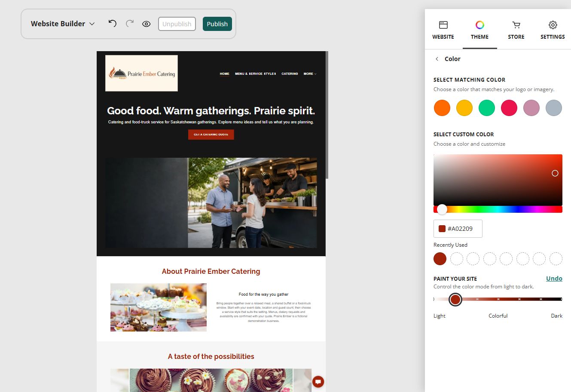This screenshot has width=571, height=392.
Task: Click the cupcakes gallery image
Action: [211, 380]
